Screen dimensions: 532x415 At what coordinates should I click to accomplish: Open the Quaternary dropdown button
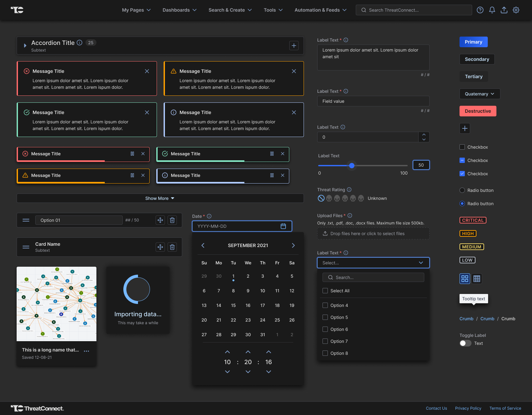click(x=479, y=94)
